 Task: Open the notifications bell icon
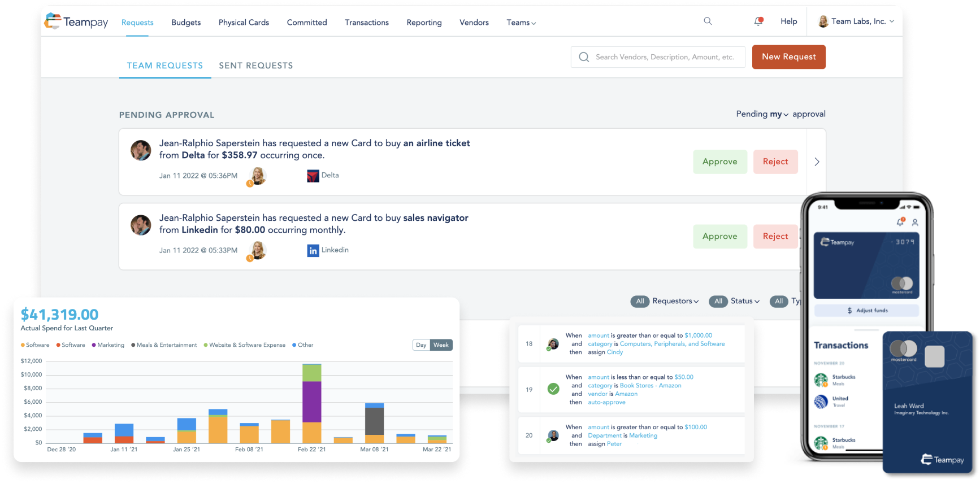point(758,21)
